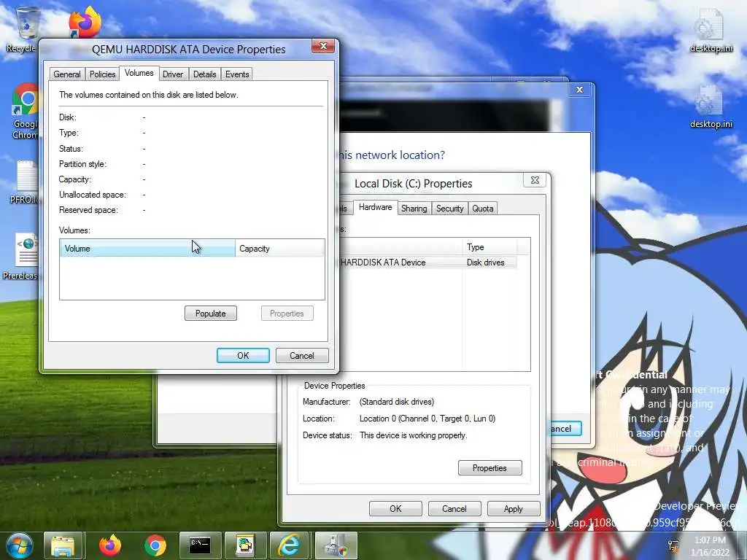Image resolution: width=747 pixels, height=560 pixels.
Task: Click OK in Local Disk Properties
Action: [x=395, y=508]
